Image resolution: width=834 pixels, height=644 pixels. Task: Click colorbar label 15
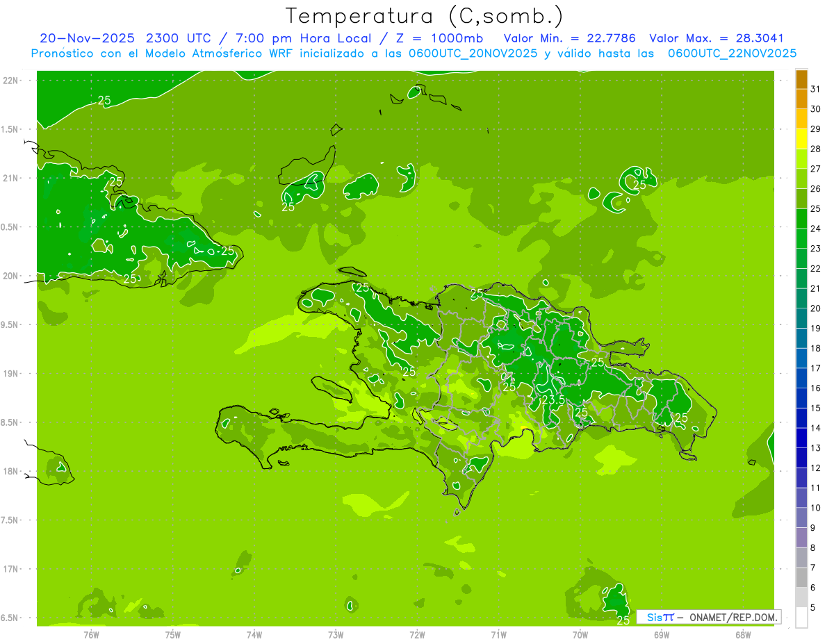pos(815,408)
